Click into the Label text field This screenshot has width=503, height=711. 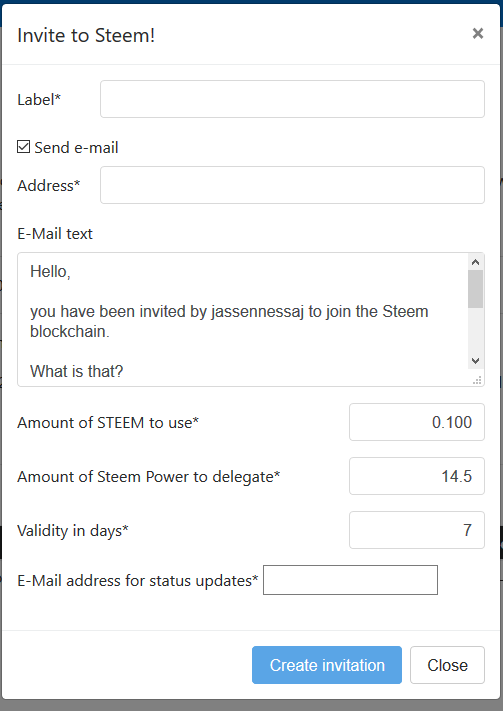[292, 99]
